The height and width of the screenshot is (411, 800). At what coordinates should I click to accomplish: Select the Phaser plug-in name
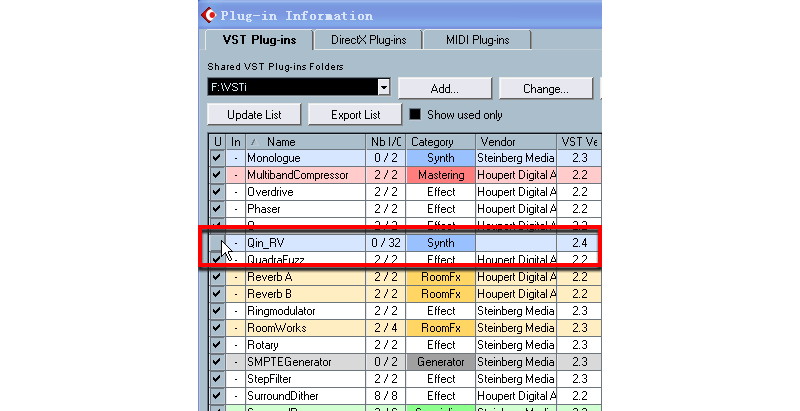[264, 209]
